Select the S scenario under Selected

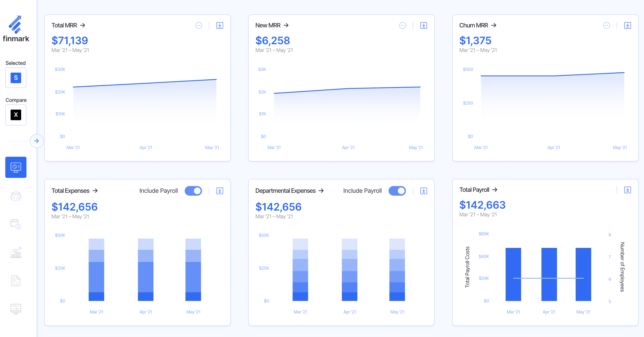pyautogui.click(x=16, y=78)
